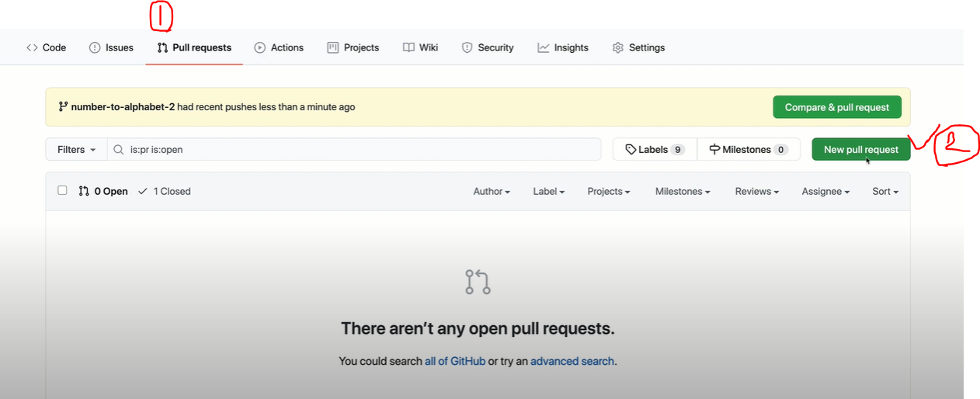View the Insights tab
980x399 pixels.
(563, 47)
